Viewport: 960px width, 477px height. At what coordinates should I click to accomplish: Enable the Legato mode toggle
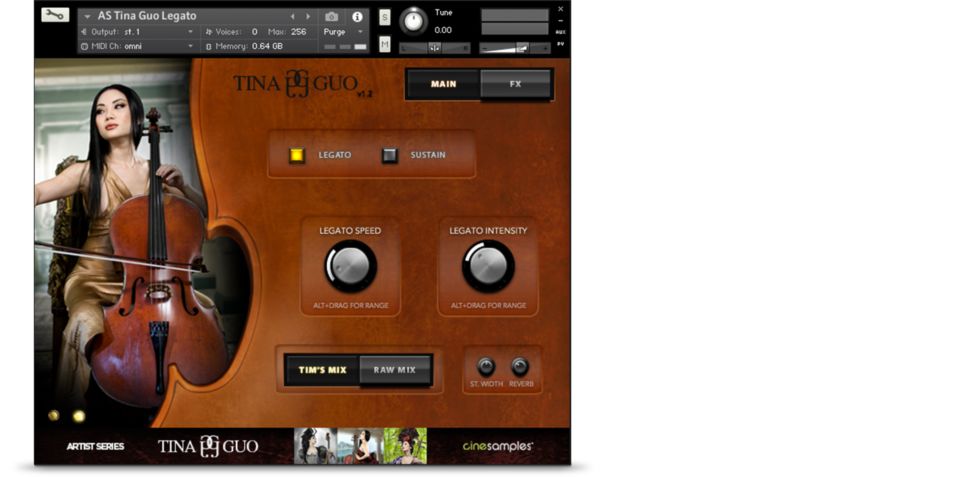click(x=297, y=155)
